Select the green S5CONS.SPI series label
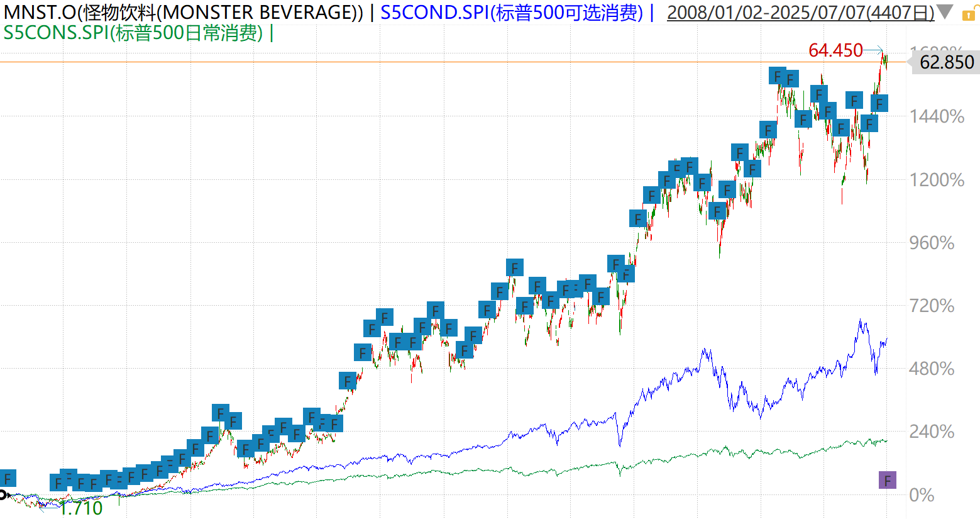The height and width of the screenshot is (519, 980). [x=133, y=33]
